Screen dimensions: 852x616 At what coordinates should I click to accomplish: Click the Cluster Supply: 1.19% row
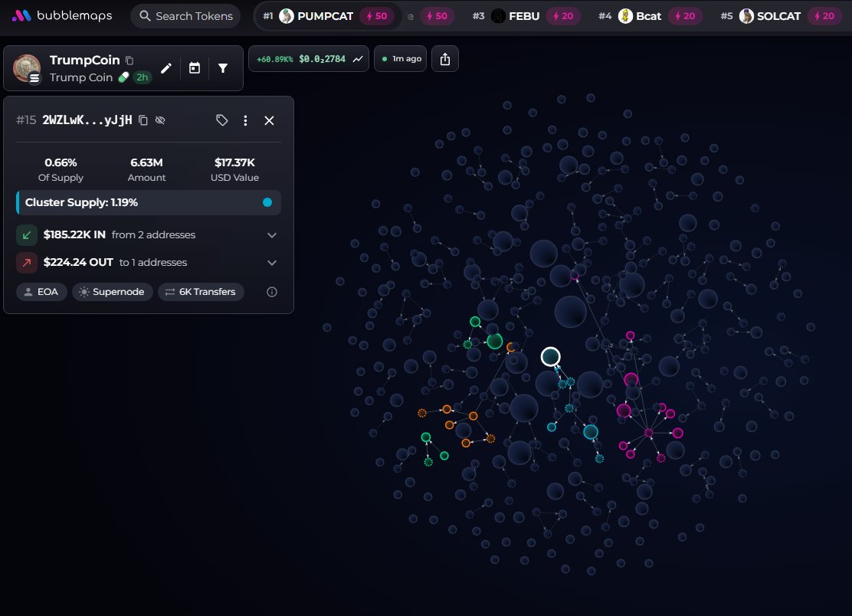click(x=149, y=202)
